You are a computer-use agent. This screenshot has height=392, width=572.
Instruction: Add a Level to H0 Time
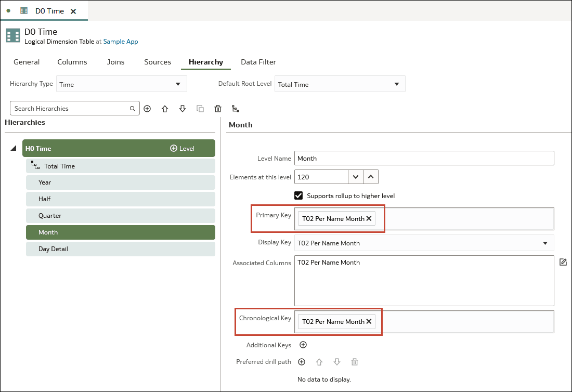click(182, 148)
